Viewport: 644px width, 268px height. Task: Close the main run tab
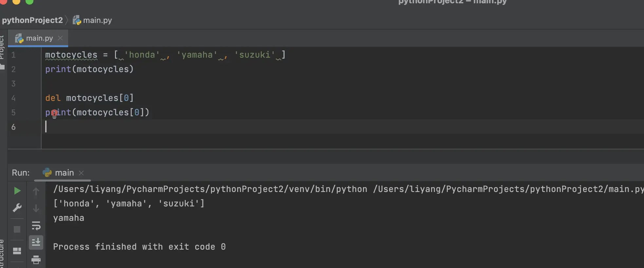pyautogui.click(x=81, y=173)
